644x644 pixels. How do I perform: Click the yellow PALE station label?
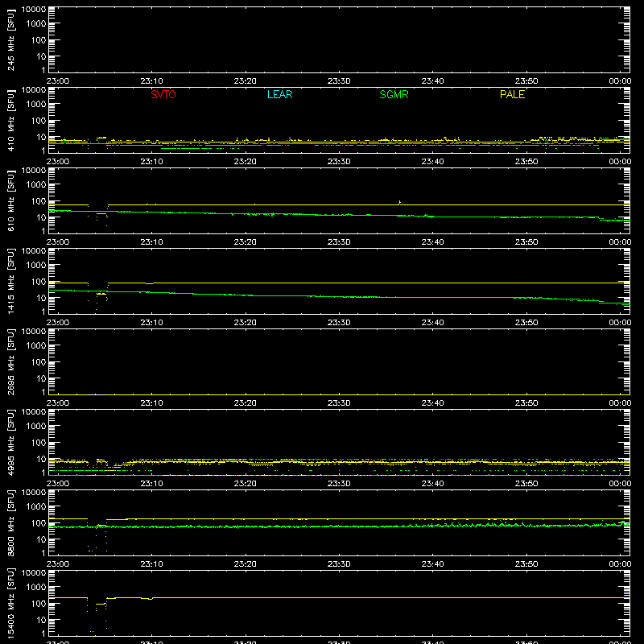coord(512,94)
